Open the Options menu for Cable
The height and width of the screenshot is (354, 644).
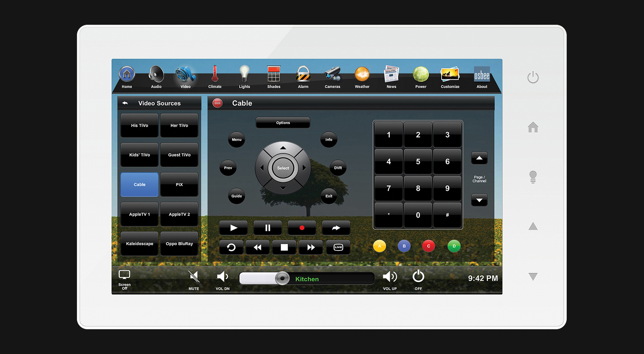(283, 123)
